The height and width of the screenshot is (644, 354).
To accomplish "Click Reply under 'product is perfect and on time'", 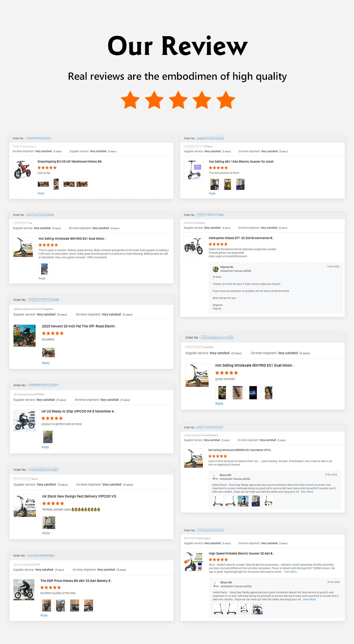I will (45, 447).
